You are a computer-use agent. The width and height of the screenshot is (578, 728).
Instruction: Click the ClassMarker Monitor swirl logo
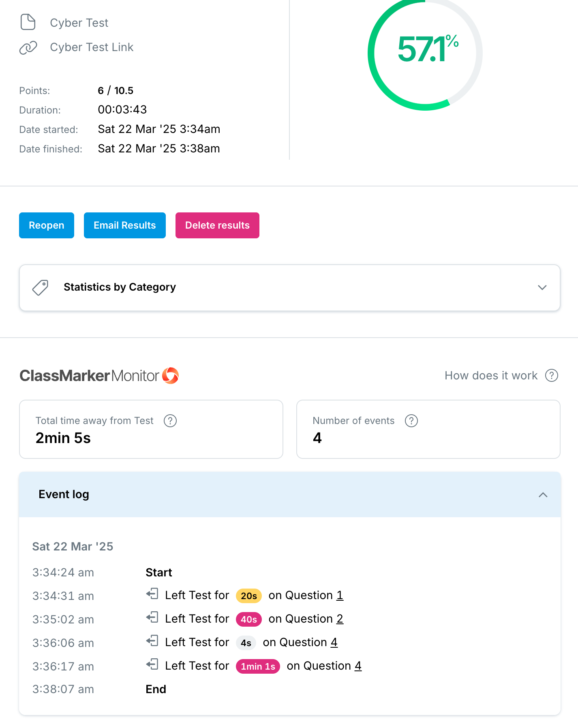(171, 375)
